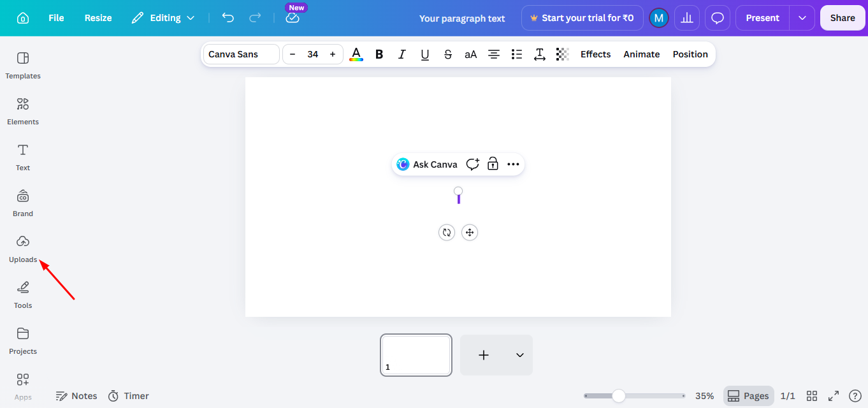Viewport: 868px width, 408px height.
Task: Open the Animate panel
Action: coord(642,54)
